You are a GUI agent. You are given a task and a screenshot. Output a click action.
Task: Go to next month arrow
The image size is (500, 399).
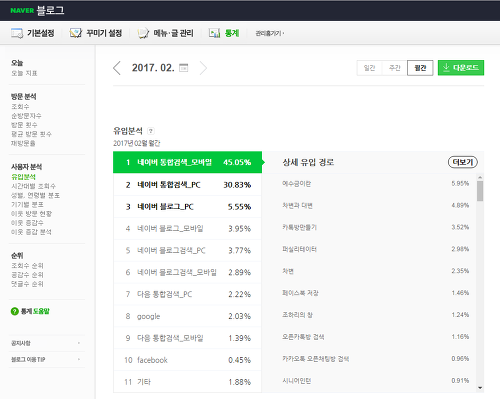[x=203, y=68]
